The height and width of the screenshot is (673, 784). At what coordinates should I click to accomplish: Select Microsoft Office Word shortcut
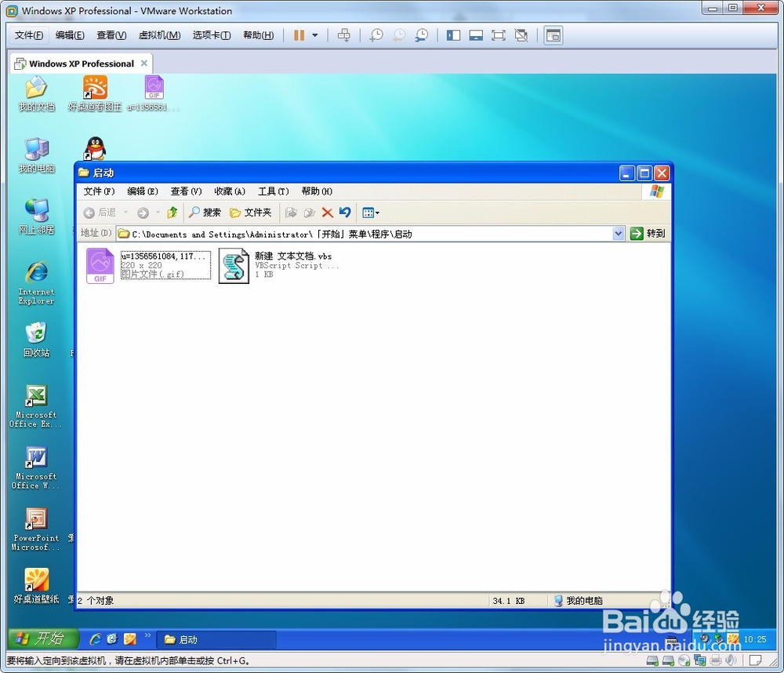point(35,467)
